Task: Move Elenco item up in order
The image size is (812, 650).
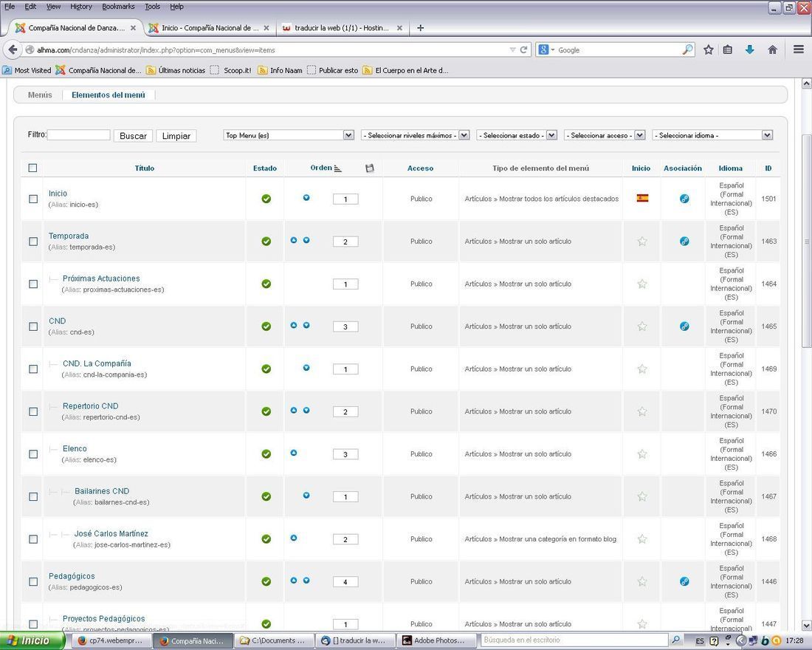Action: (x=294, y=453)
